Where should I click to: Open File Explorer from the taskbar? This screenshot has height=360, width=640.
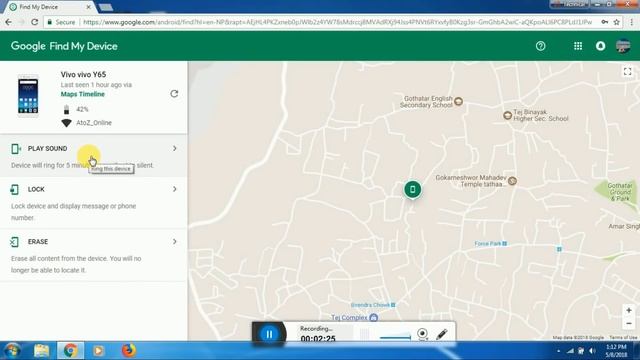coord(41,351)
